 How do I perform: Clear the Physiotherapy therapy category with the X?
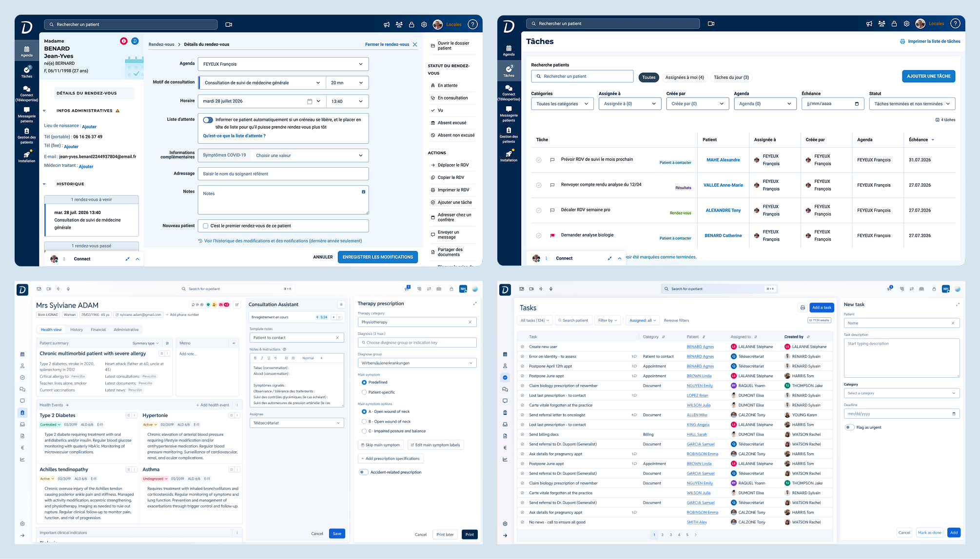click(x=470, y=322)
